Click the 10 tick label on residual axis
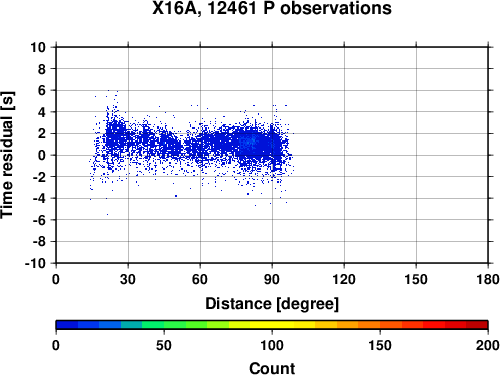Viewport: 500px width, 375px height. coord(38,47)
